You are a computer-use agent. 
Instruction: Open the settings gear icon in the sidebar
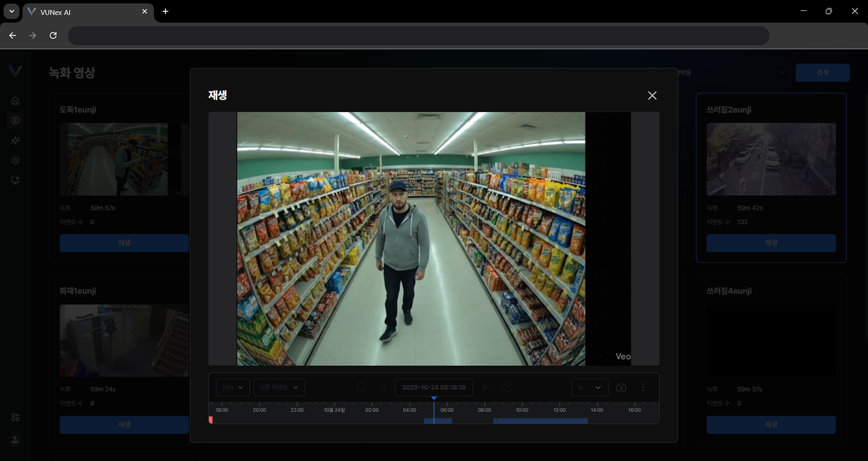click(x=15, y=161)
